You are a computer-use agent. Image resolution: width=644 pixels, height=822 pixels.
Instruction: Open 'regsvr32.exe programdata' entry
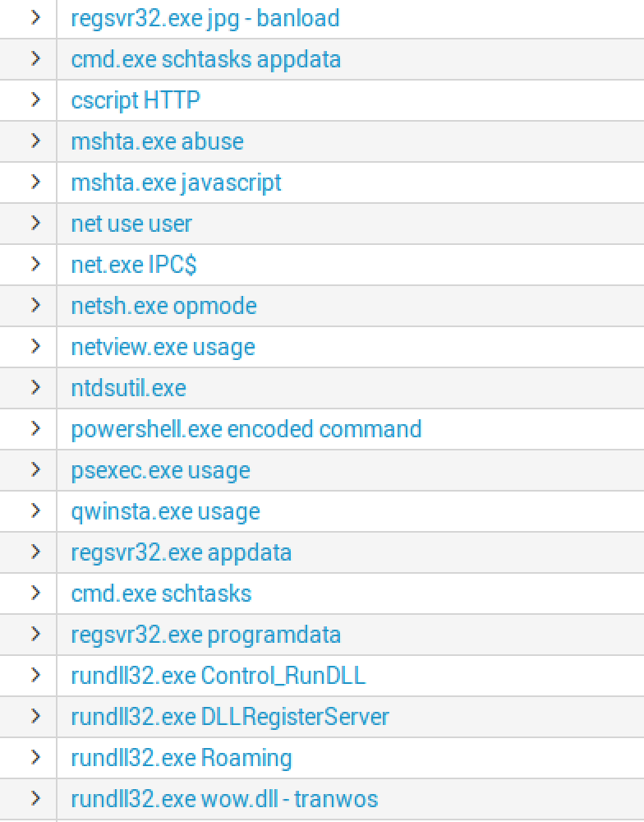pyautogui.click(x=205, y=635)
